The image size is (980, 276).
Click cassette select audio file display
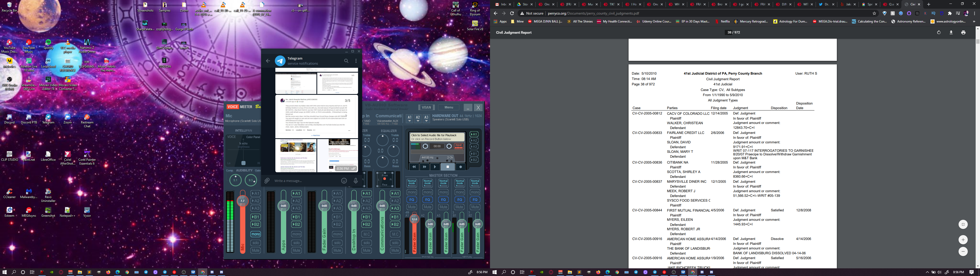click(x=437, y=137)
